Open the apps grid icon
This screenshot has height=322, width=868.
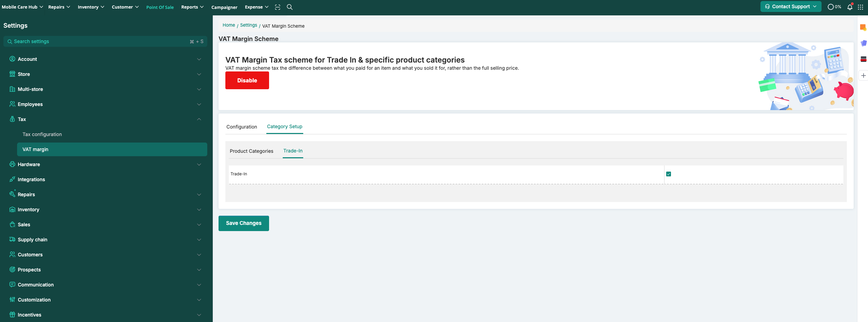[x=860, y=7]
